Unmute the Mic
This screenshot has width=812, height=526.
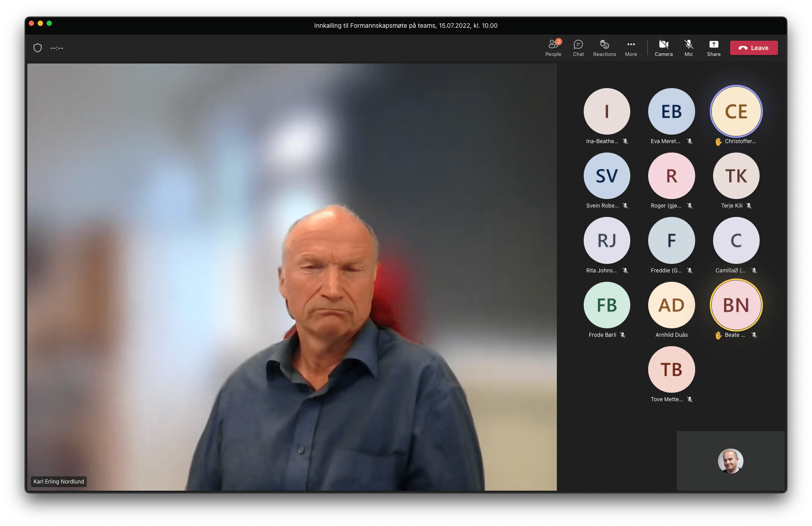pos(688,48)
